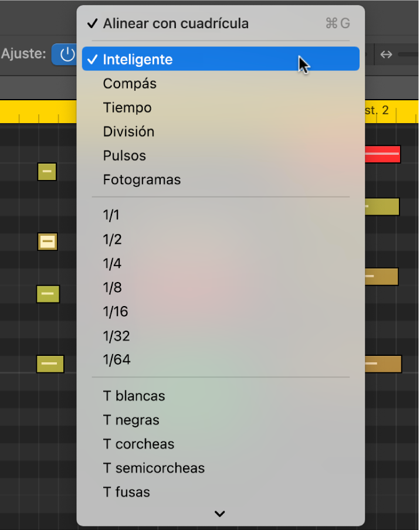Choose Compás snap value
This screenshot has height=530, width=420.
point(130,83)
